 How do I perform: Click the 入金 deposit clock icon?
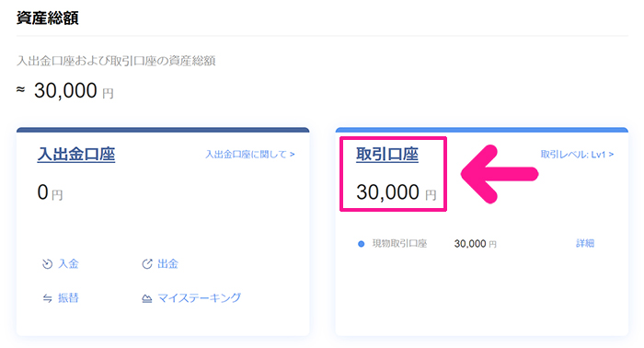click(x=47, y=264)
